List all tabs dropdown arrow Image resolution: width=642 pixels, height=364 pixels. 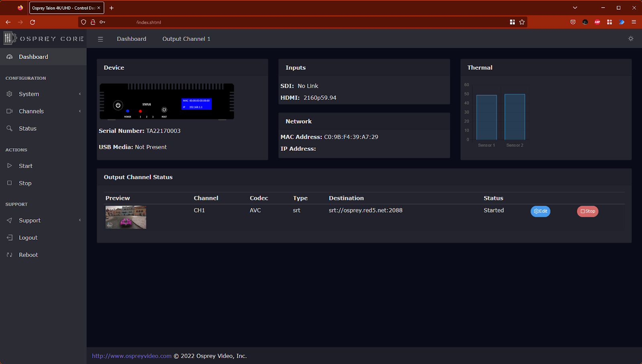click(x=575, y=8)
